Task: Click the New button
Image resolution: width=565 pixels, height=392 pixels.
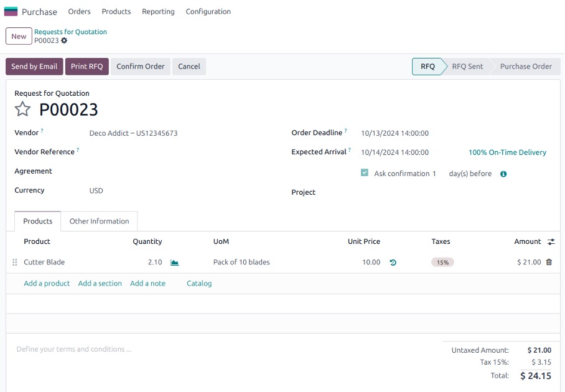Action: (19, 36)
